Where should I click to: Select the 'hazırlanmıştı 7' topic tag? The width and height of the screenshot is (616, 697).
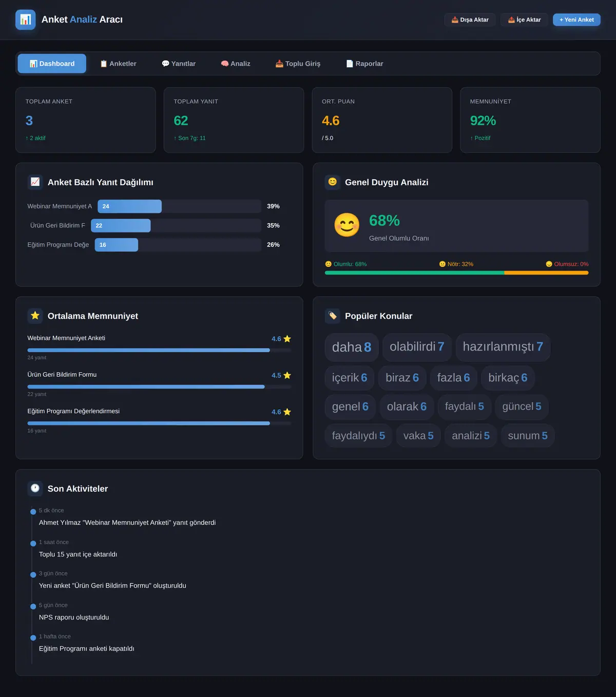point(503,347)
